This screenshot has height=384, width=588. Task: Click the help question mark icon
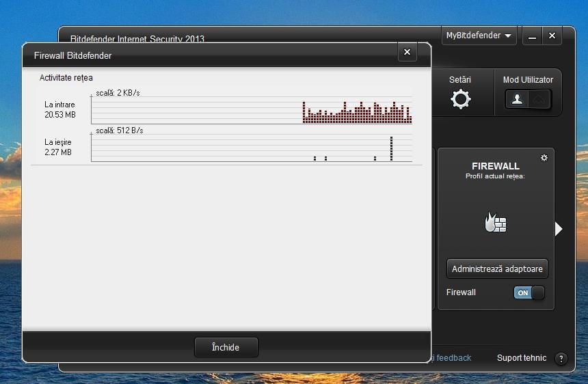point(561,359)
